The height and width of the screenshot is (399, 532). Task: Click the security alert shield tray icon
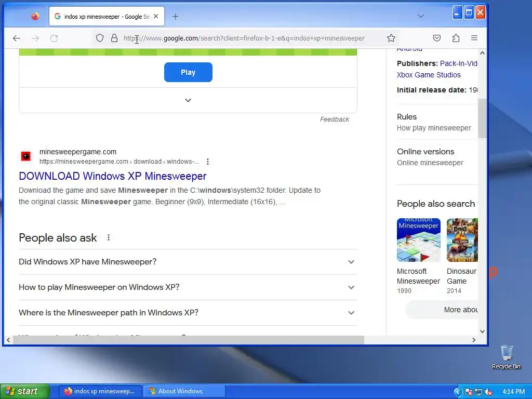click(x=469, y=392)
